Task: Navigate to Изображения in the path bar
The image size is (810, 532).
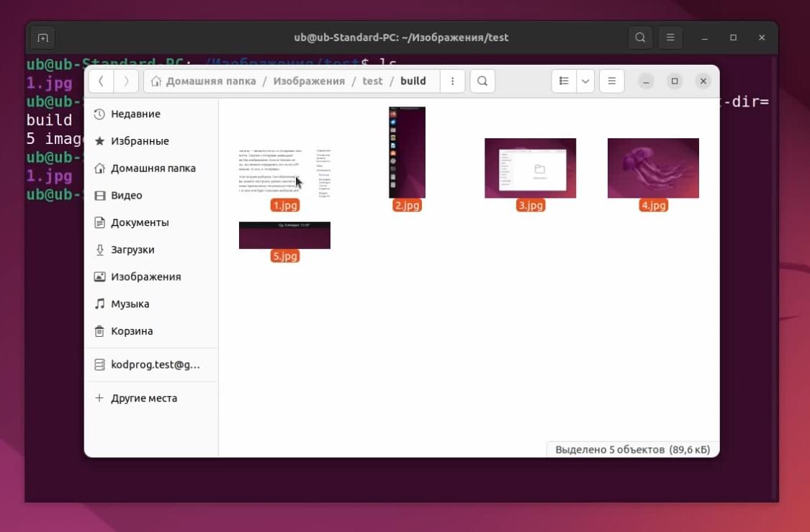Action: 309,81
